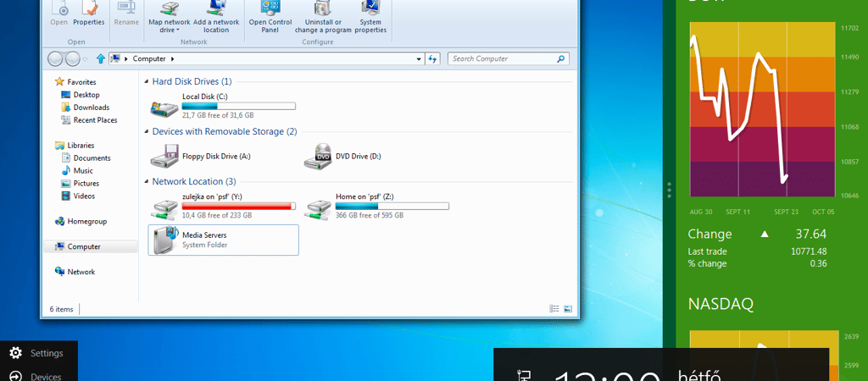Screen dimensions: 868x381
Task: Go up one folder level with the arrow
Action: (101, 58)
